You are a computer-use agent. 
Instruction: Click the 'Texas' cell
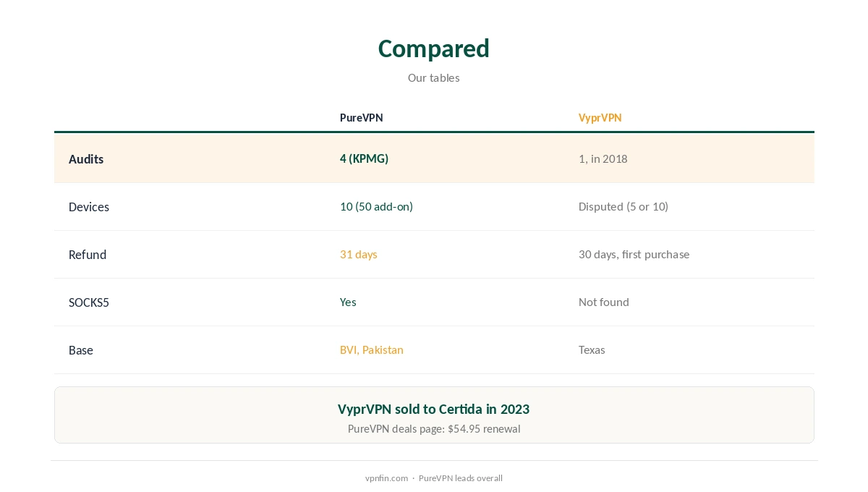click(592, 349)
